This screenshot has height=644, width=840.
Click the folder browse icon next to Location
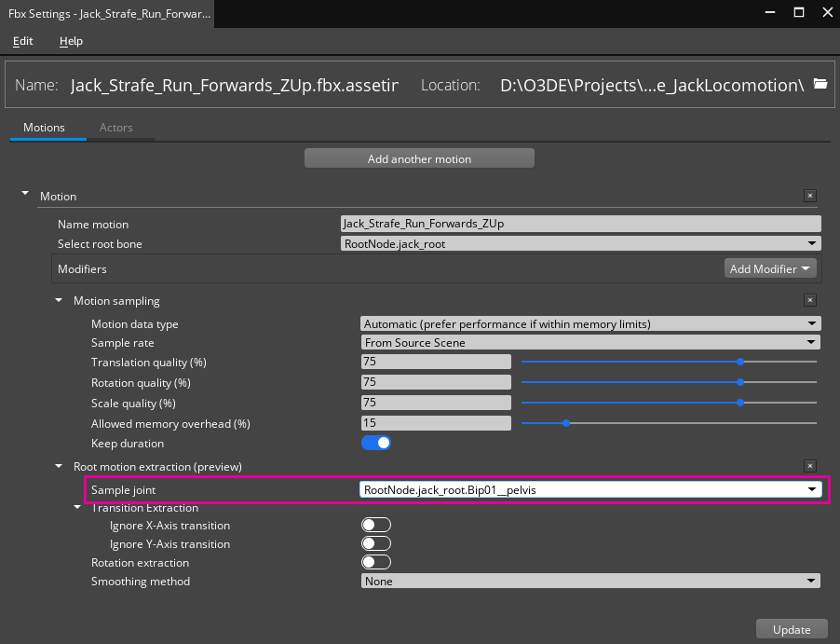(x=820, y=83)
